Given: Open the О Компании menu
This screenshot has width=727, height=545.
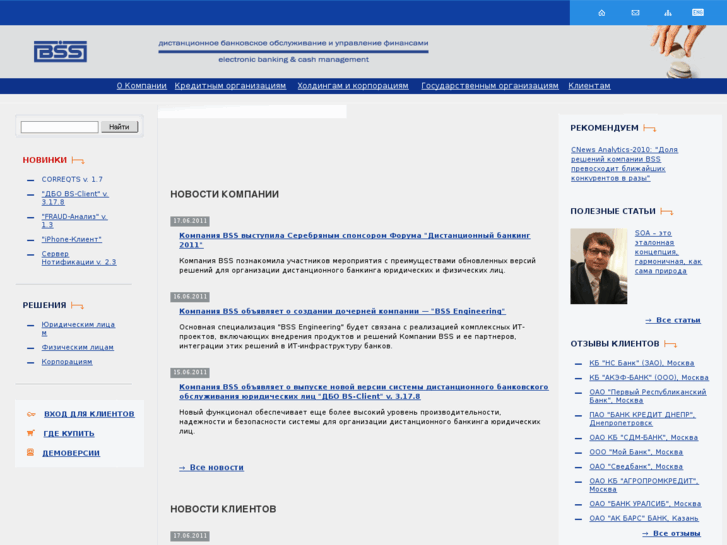Looking at the screenshot, I should pos(141,86).
